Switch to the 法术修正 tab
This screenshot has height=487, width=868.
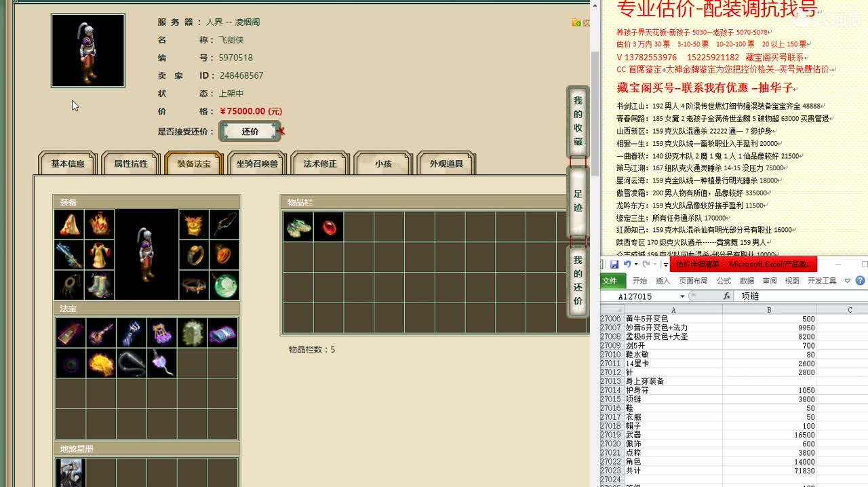320,163
